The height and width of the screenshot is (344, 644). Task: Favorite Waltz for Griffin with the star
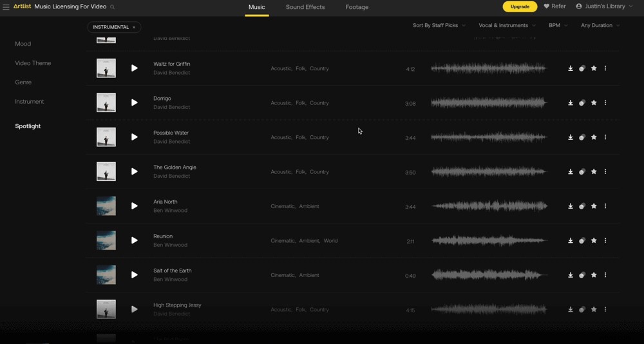pos(594,68)
